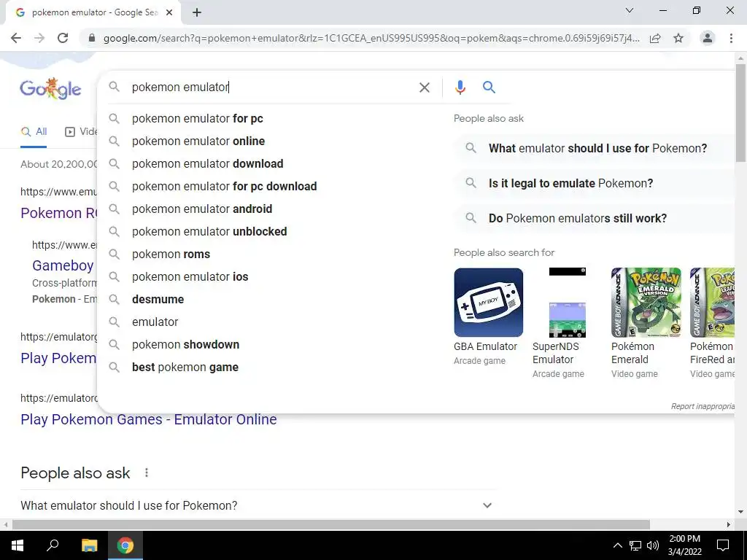Choose pokemon emulator ios suggestion

point(270,276)
